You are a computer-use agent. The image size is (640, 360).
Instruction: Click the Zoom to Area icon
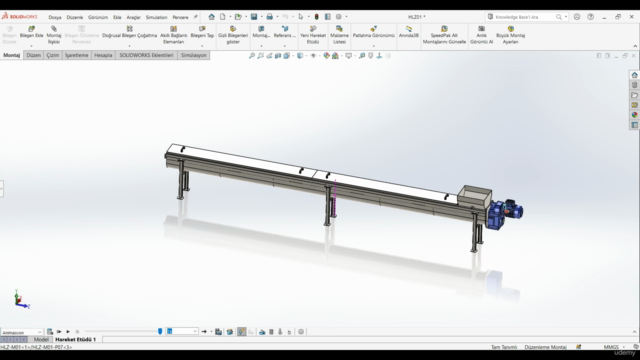pyautogui.click(x=260, y=56)
